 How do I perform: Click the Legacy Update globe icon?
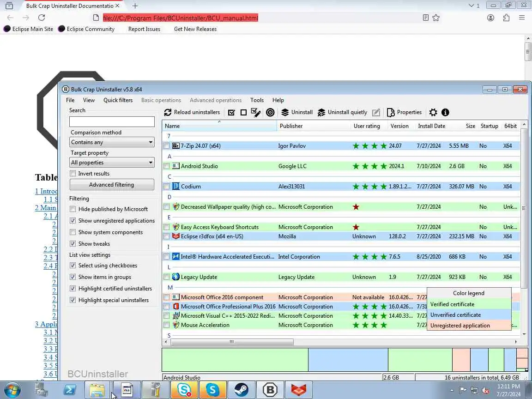click(176, 277)
